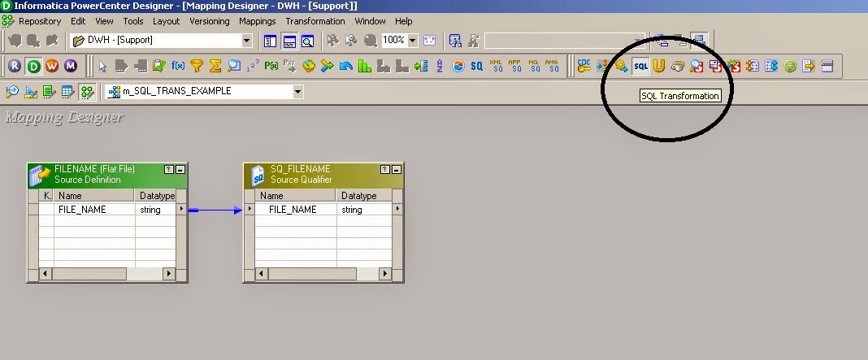Launch Workflow Monitor via M icon
The image size is (868, 360).
[x=71, y=66]
